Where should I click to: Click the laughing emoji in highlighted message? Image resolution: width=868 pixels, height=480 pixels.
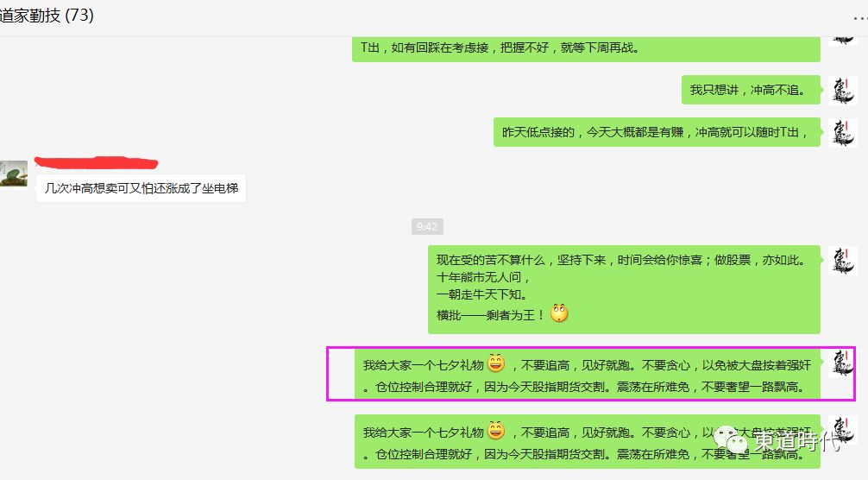(x=496, y=363)
